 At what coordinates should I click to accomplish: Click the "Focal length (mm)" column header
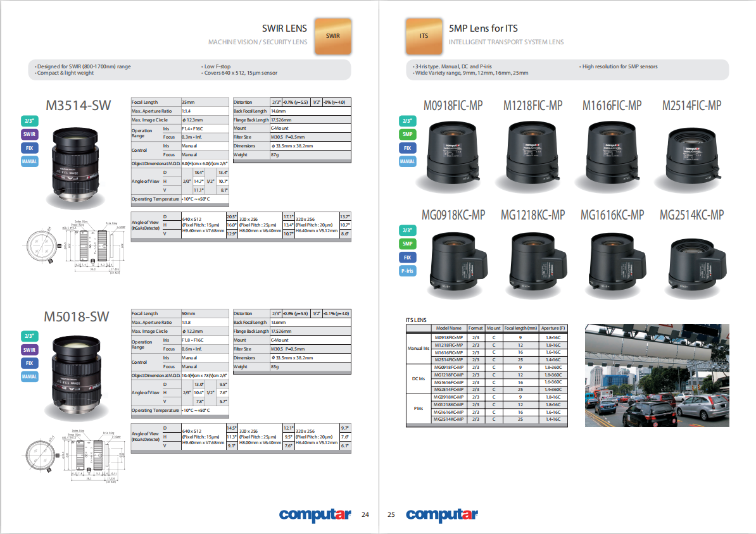(x=520, y=328)
